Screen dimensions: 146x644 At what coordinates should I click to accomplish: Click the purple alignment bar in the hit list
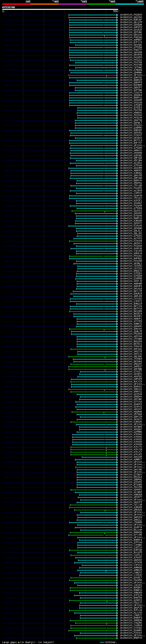coord(93,75)
